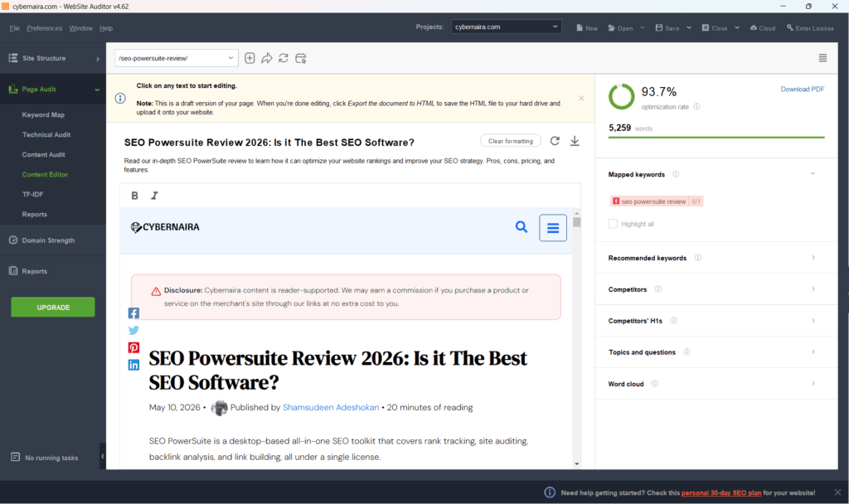Select Content Audit in sidebar
Image resolution: width=849 pixels, height=504 pixels.
coord(43,155)
